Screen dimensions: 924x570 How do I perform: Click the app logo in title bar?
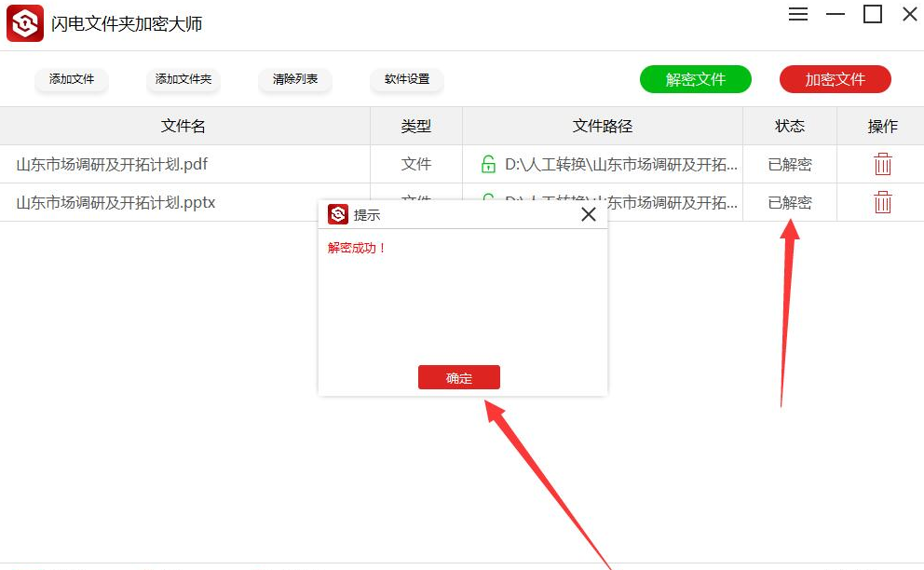[25, 23]
